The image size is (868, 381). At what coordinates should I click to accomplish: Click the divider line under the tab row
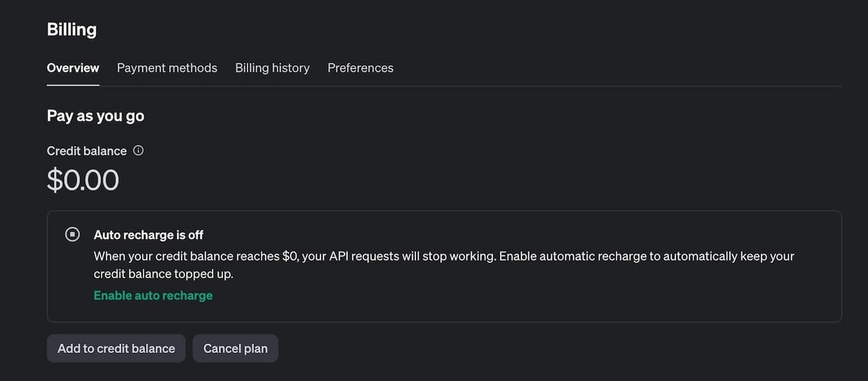tap(506, 86)
